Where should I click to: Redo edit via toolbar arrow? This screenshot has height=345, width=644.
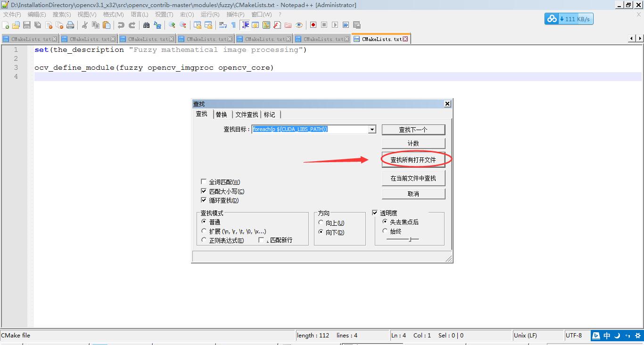point(132,25)
